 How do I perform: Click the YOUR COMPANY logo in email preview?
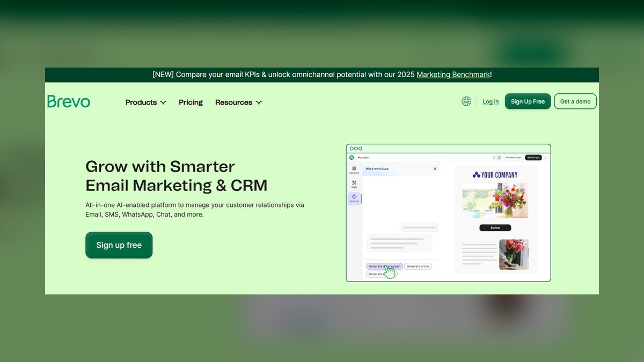pos(495,175)
